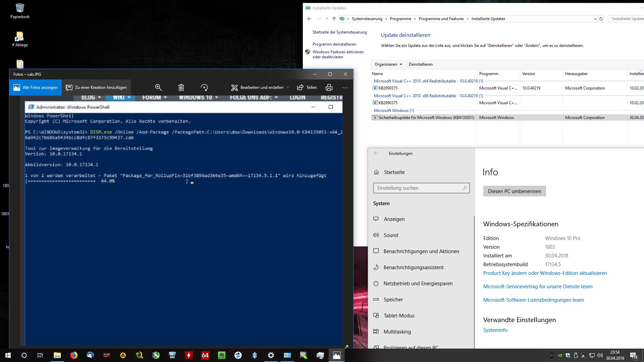Click the Teilen share button
This screenshot has height=362, width=644.
click(307, 87)
